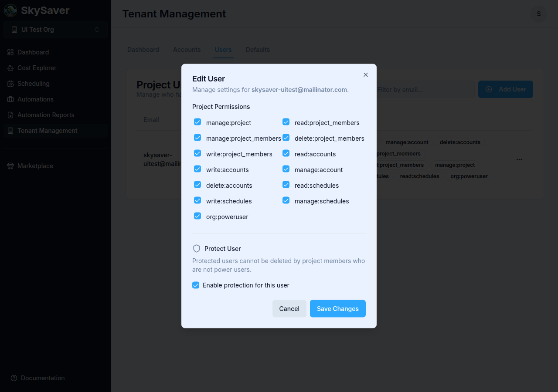Click the Automations briefcase icon
Screen dimensions: 558x392
pyautogui.click(x=10, y=99)
